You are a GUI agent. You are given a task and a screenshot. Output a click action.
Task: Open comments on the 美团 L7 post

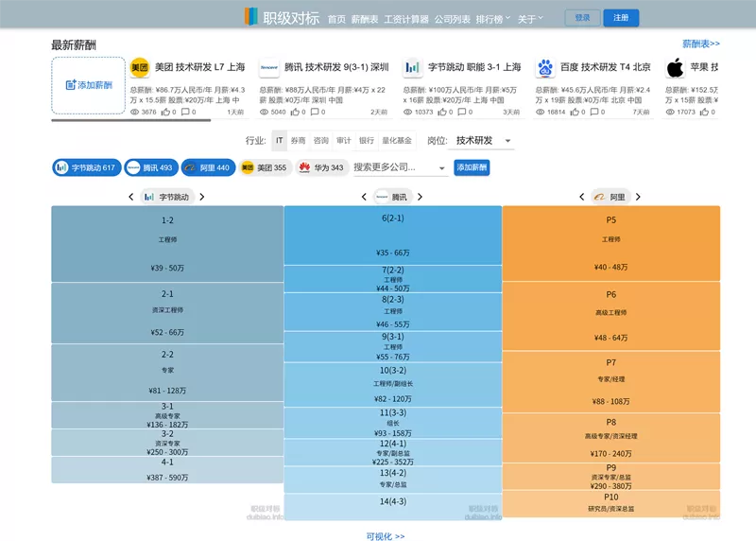pos(185,112)
